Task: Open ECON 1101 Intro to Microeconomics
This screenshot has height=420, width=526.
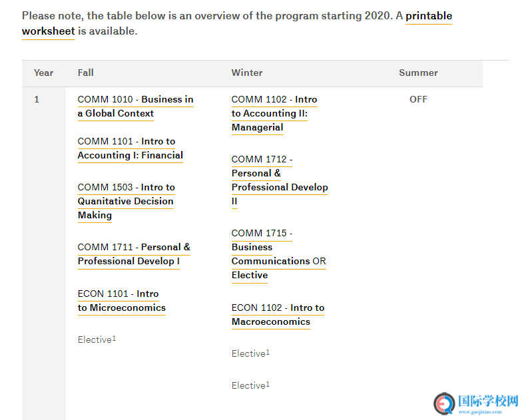Action: (x=121, y=301)
